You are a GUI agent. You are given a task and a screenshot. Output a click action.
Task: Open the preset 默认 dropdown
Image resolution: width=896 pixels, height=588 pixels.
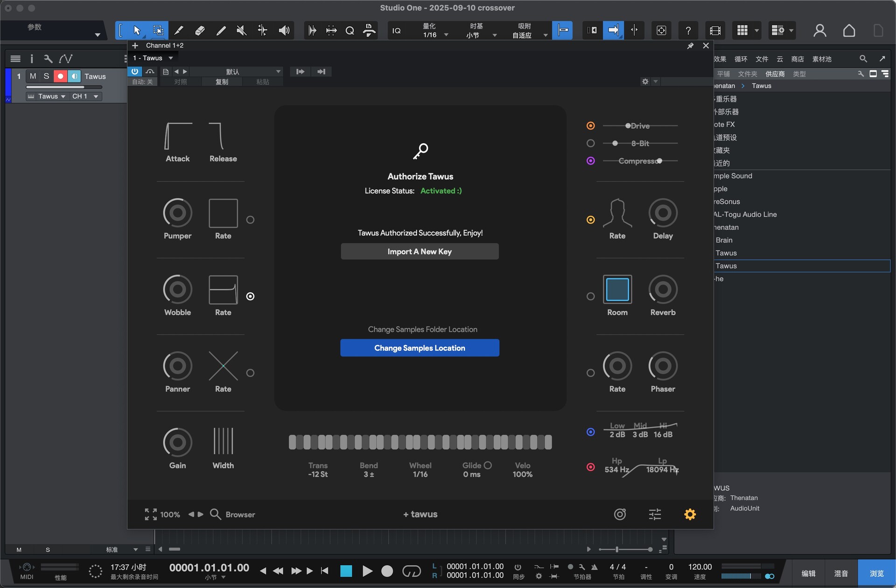236,71
